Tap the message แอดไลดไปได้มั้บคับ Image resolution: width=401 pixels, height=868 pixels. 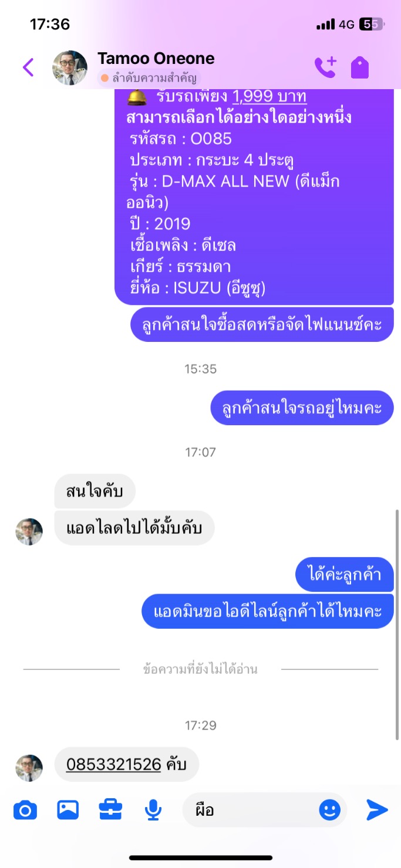[134, 528]
